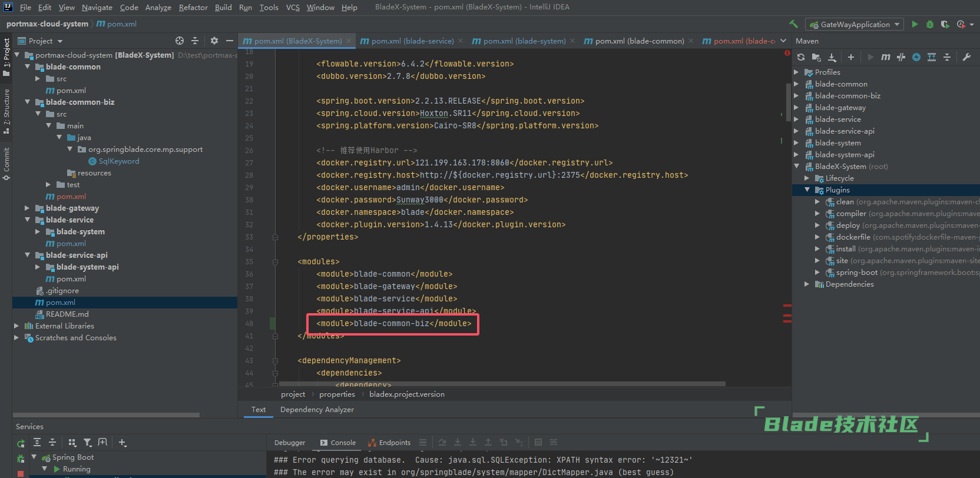Click the bladex.project.version breadcrumb

point(406,394)
